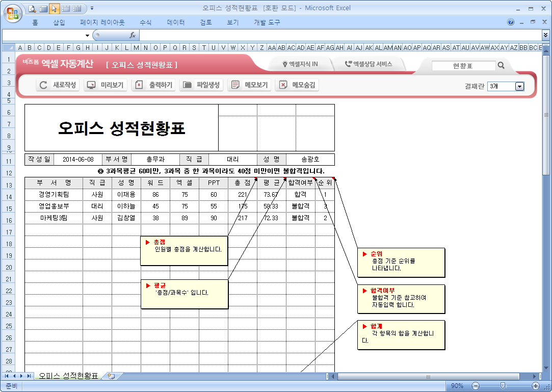The image size is (552, 392).
Task: Click the 메모숨김 button
Action: (297, 85)
